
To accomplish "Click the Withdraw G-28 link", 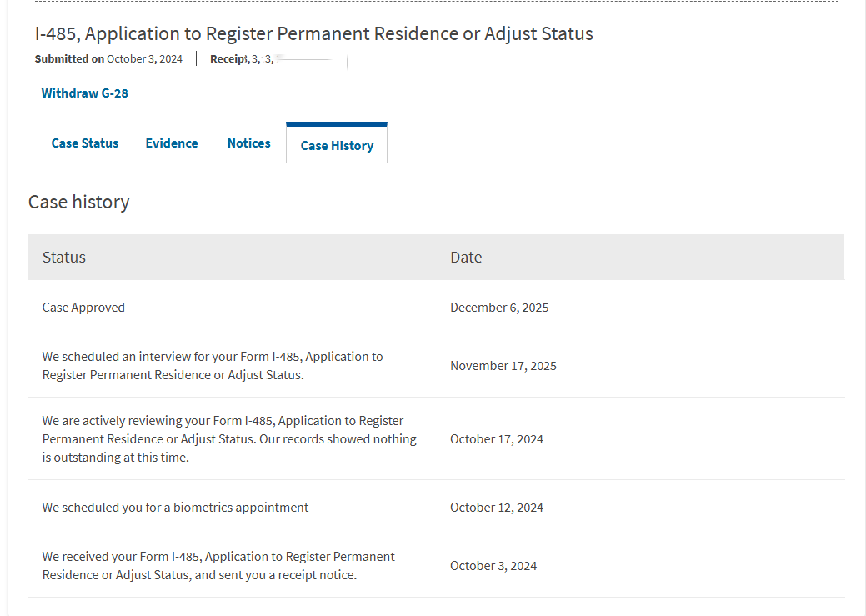I will pos(85,93).
